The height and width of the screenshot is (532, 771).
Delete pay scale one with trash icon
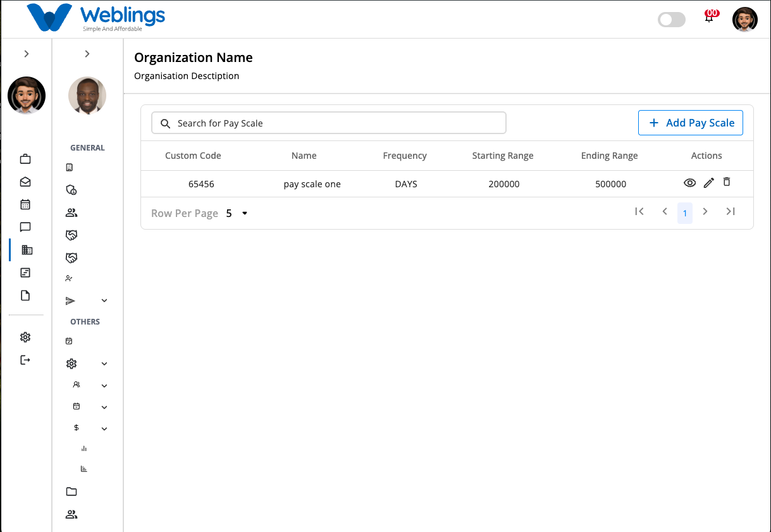pyautogui.click(x=727, y=182)
